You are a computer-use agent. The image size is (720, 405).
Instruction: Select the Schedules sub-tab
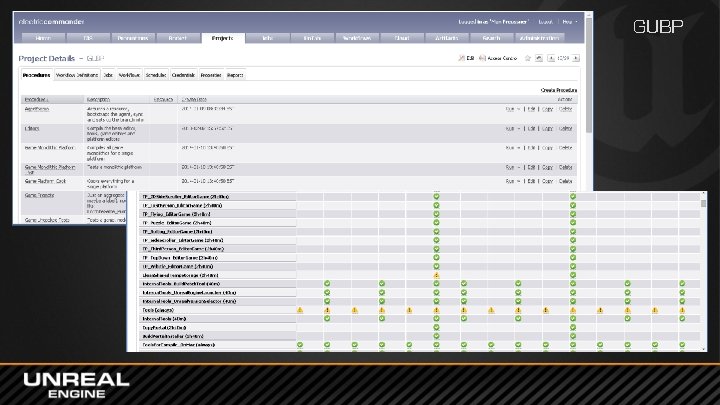pos(156,75)
